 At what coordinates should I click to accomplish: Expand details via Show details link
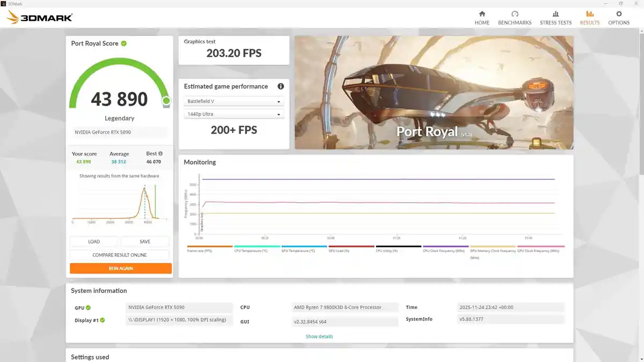pyautogui.click(x=319, y=336)
